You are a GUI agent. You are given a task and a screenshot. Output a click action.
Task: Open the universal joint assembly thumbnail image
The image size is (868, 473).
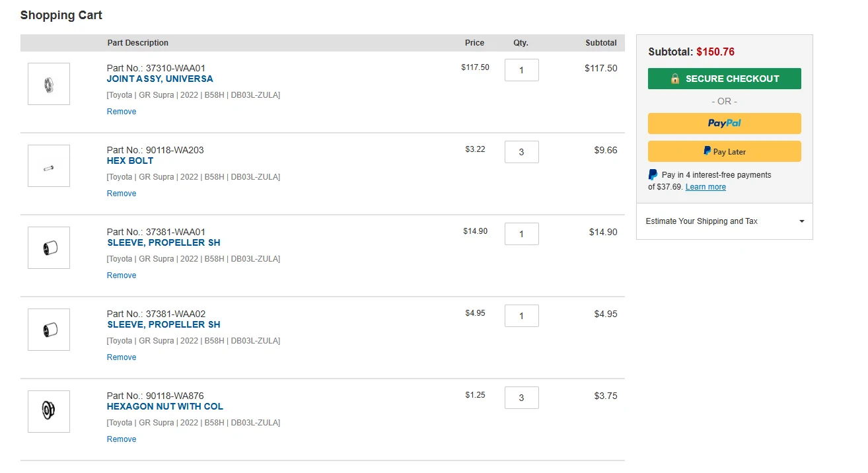point(49,84)
